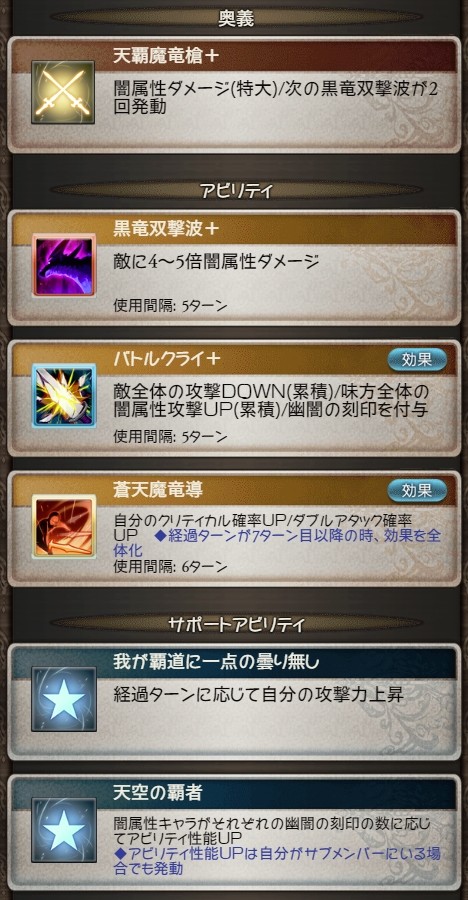Click the 敵に4〜5倍闇属性ダメージ description
The width and height of the screenshot is (468, 900).
[x=216, y=263]
